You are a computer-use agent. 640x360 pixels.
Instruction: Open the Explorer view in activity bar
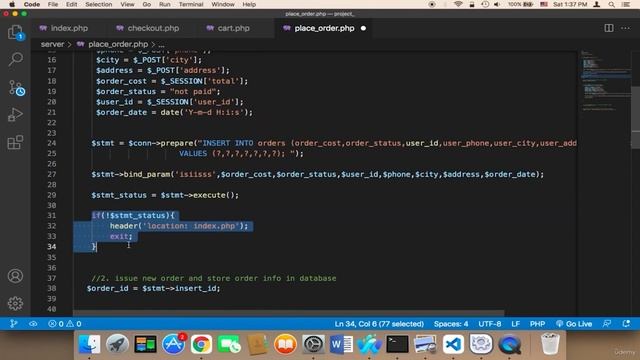[16, 32]
